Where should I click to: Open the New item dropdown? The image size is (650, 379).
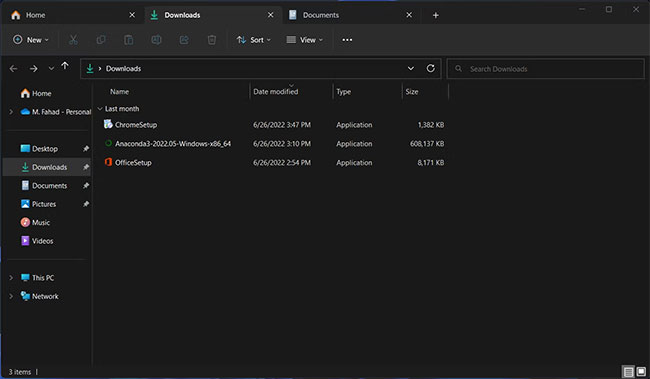(31, 40)
